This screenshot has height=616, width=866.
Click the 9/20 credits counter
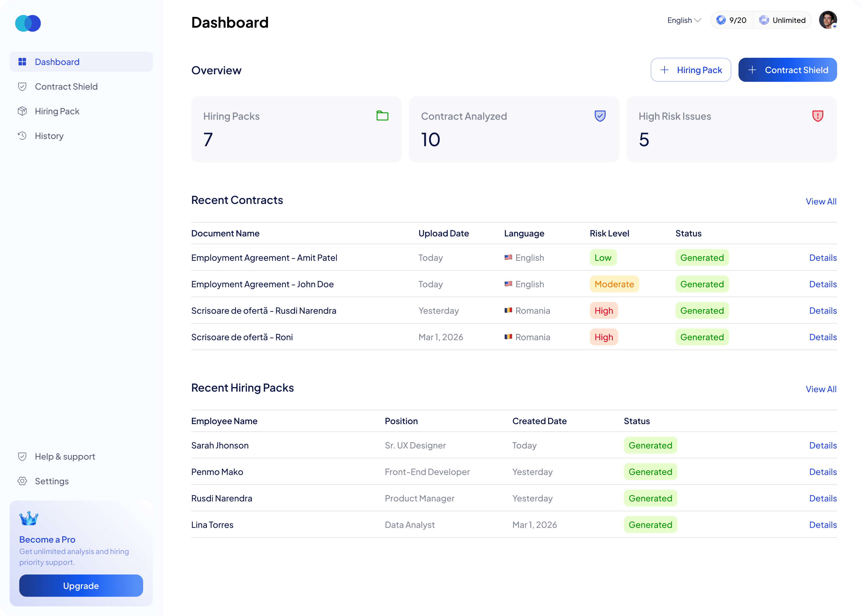(x=731, y=20)
